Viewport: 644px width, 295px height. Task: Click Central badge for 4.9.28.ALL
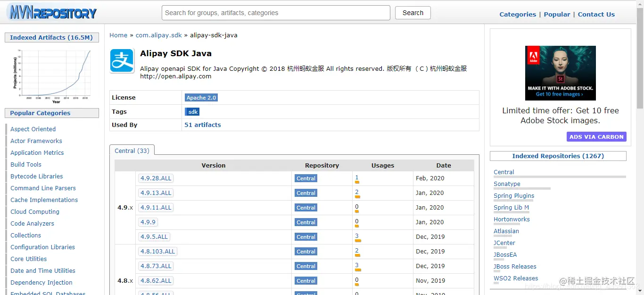pos(306,178)
